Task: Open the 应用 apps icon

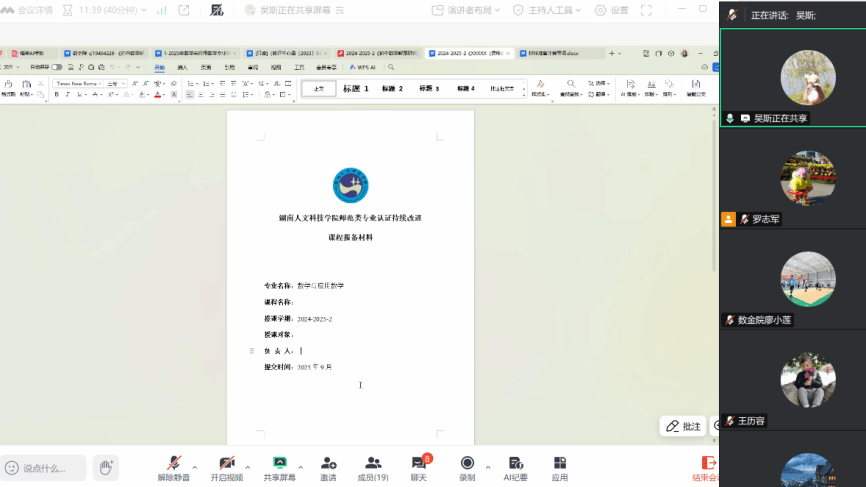Action: coord(560,466)
